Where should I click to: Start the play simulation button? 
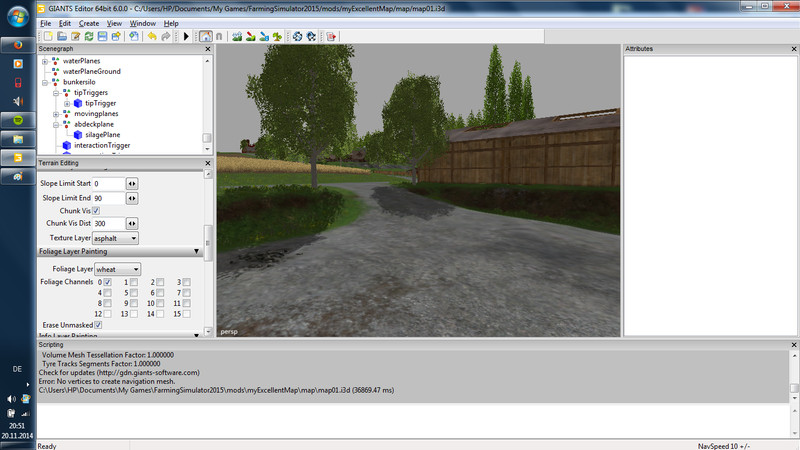click(186, 36)
